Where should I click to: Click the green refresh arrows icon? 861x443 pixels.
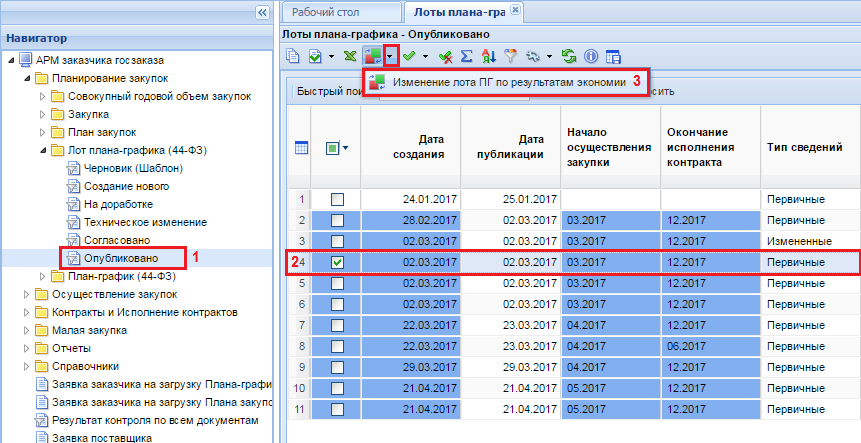pyautogui.click(x=569, y=57)
